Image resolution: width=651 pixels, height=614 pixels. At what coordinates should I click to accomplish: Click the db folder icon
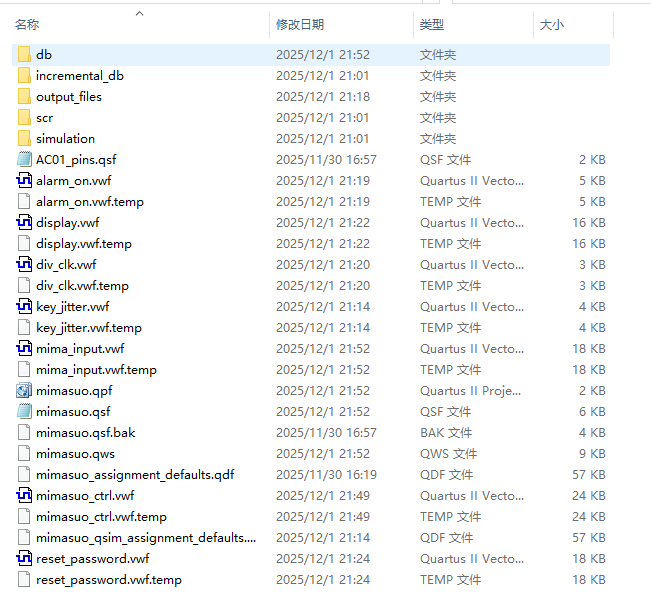coord(24,55)
